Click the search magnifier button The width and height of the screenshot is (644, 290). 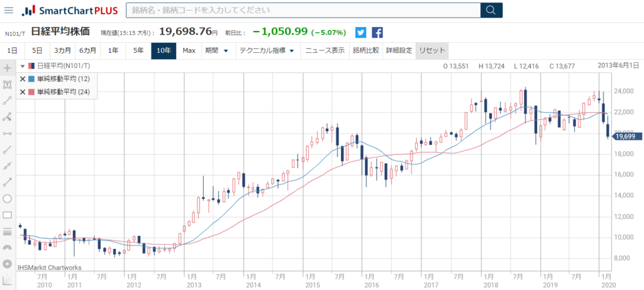[491, 11]
